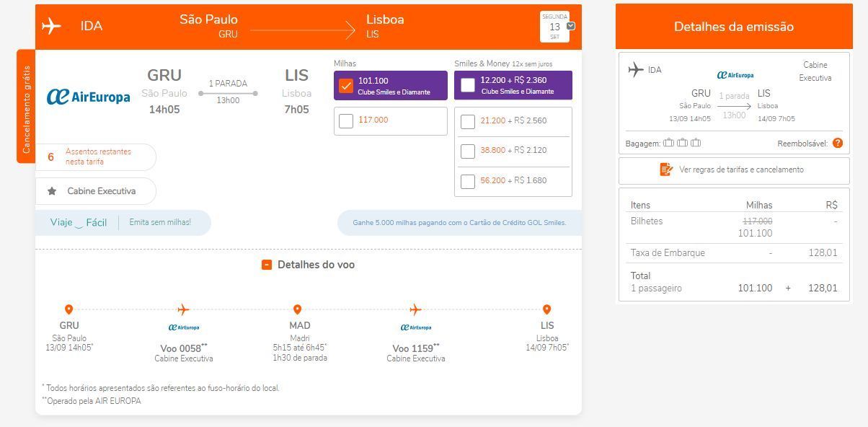Click the GRU location pin in flight details
Viewport: 868px width, 427px height.
coord(69,309)
